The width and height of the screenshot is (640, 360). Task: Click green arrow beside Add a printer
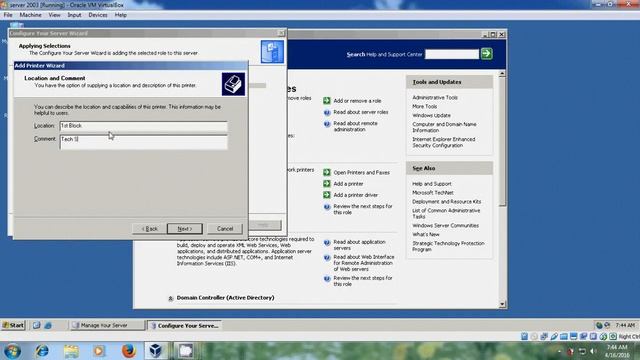coord(327,184)
